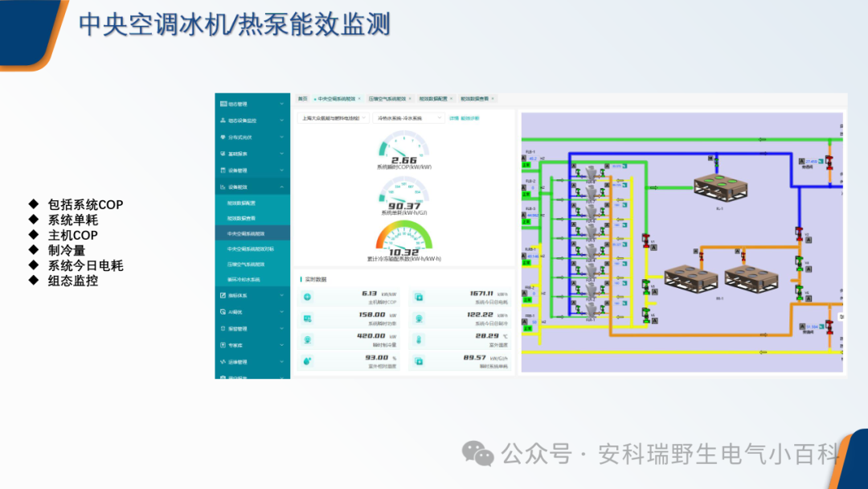Expand the 基础报表 menu chevron

[x=282, y=154]
